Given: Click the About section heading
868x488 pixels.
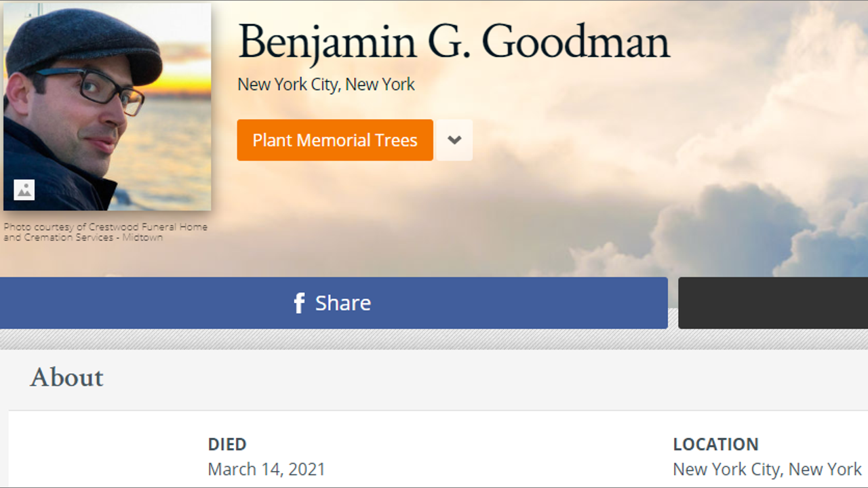Looking at the screenshot, I should 66,378.
